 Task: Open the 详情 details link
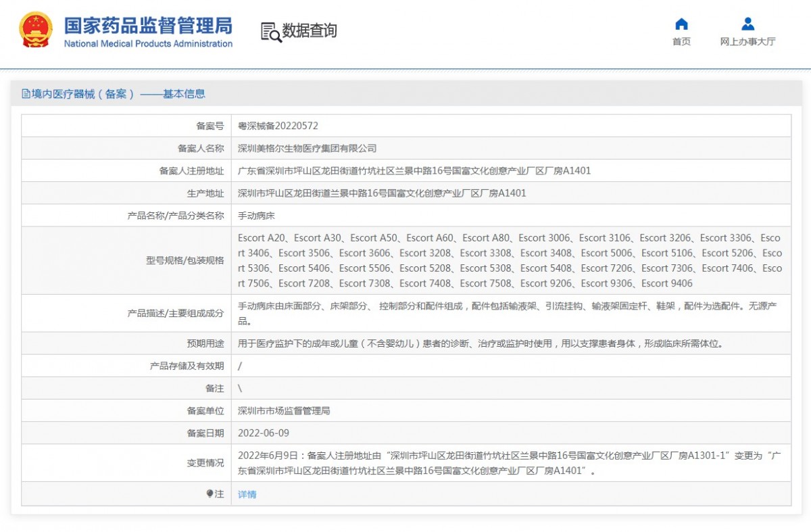[247, 494]
